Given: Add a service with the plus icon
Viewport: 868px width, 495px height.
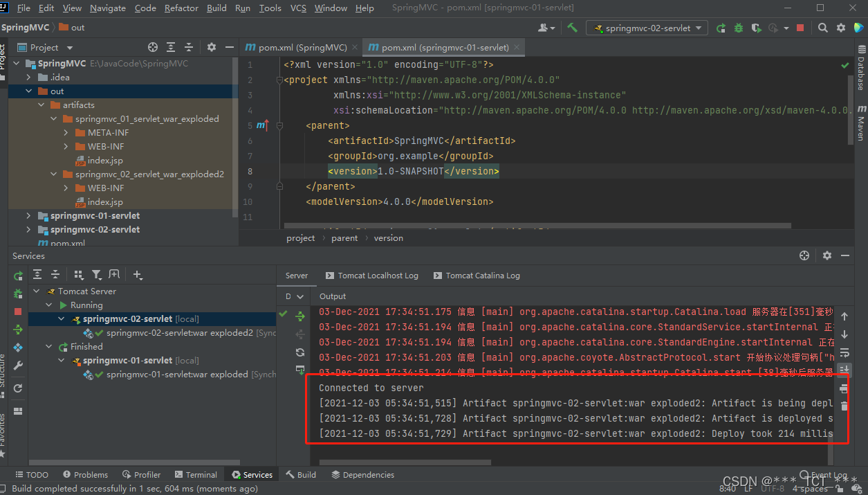Looking at the screenshot, I should pyautogui.click(x=138, y=275).
